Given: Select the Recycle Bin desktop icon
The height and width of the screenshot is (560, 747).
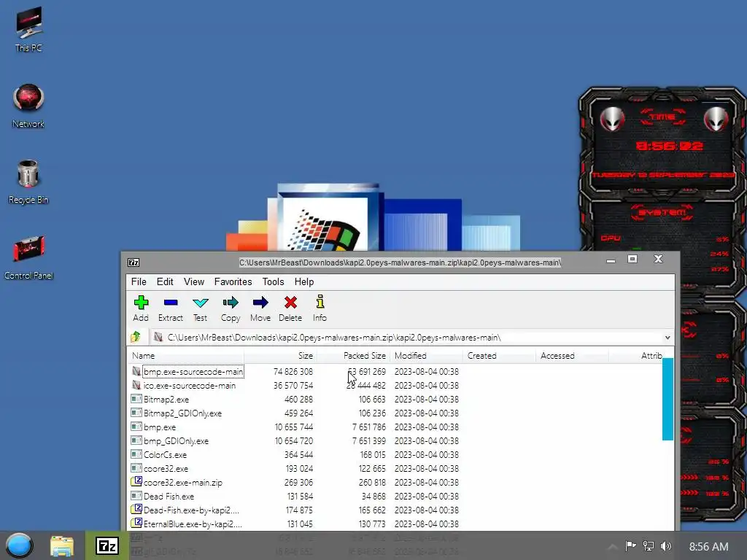Looking at the screenshot, I should tap(28, 182).
